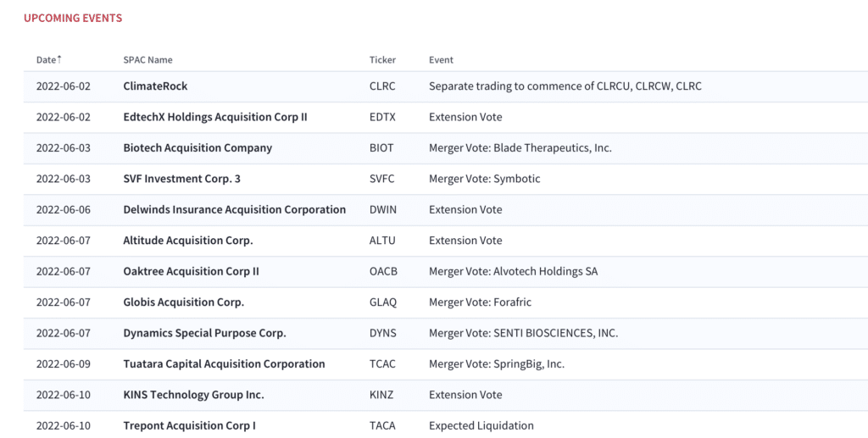The image size is (868, 438).
Task: Click the Merger Vote: Symbotic event
Action: point(484,180)
